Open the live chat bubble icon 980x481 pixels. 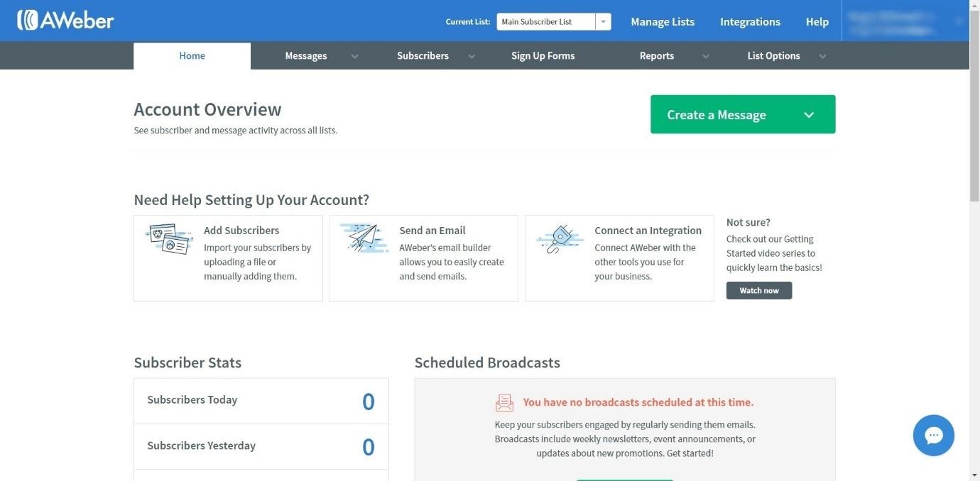tap(934, 435)
